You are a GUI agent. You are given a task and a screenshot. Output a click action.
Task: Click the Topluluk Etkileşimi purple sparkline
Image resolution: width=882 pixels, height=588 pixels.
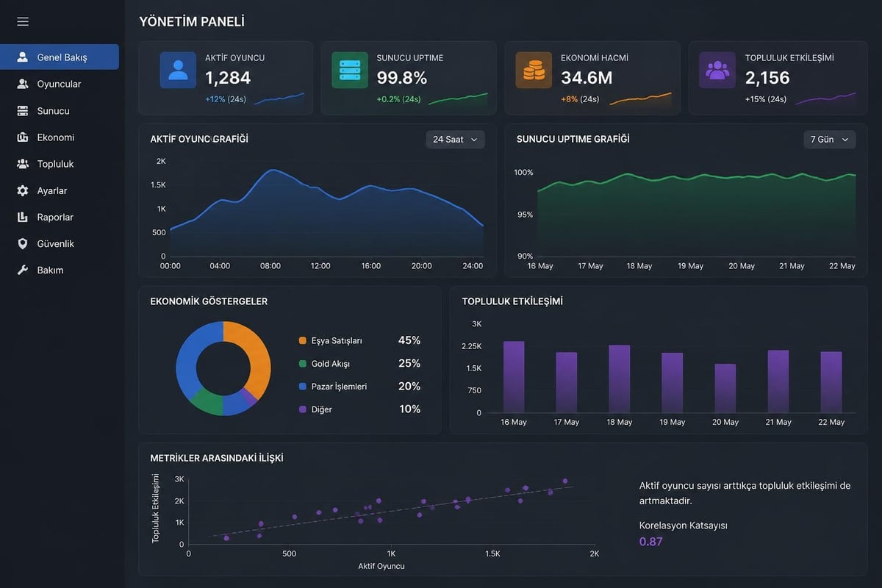pos(826,98)
